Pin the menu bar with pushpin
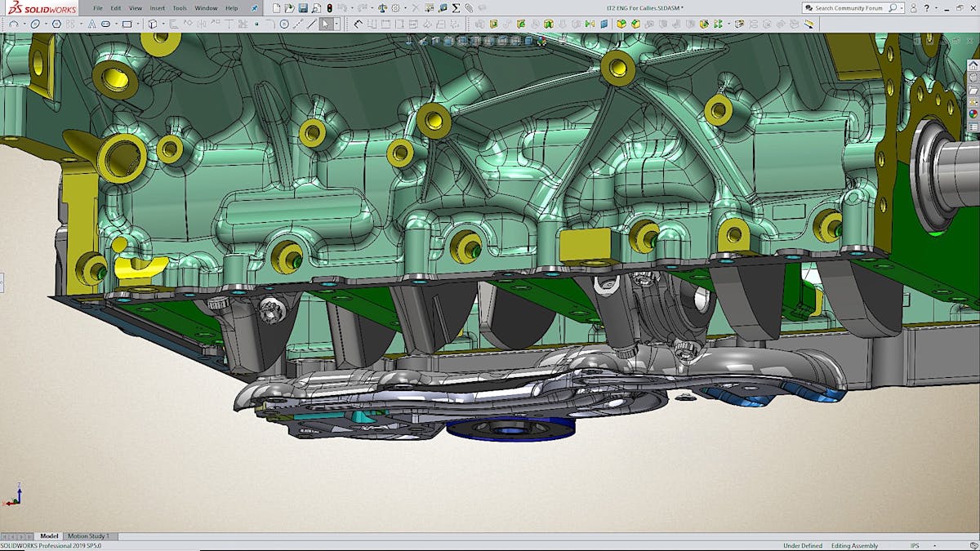 pyautogui.click(x=254, y=8)
